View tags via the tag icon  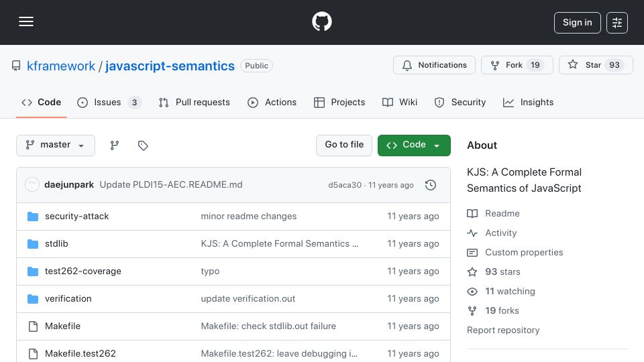pos(143,145)
